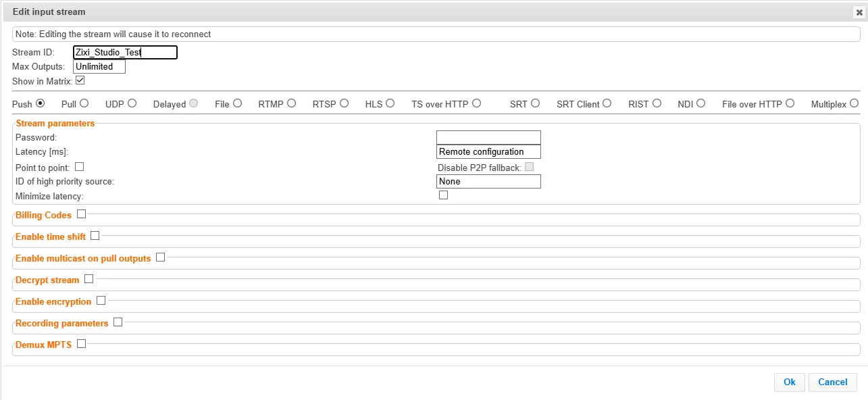
Task: Select the File input type
Action: click(237, 103)
